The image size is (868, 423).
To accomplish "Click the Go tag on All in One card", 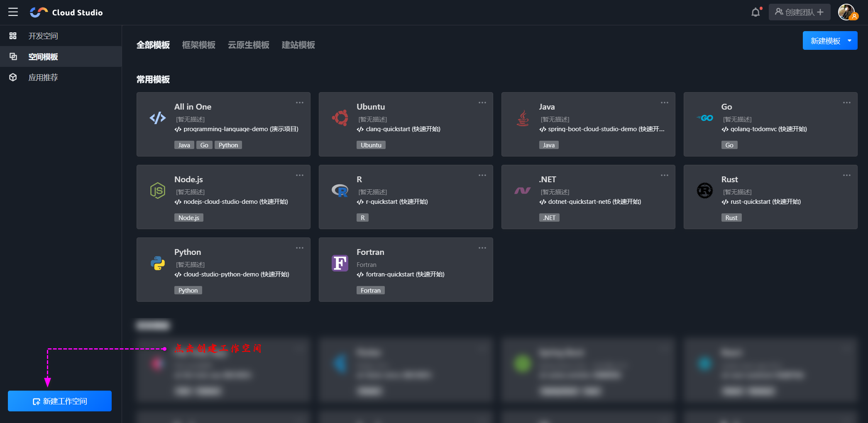I will click(x=204, y=145).
